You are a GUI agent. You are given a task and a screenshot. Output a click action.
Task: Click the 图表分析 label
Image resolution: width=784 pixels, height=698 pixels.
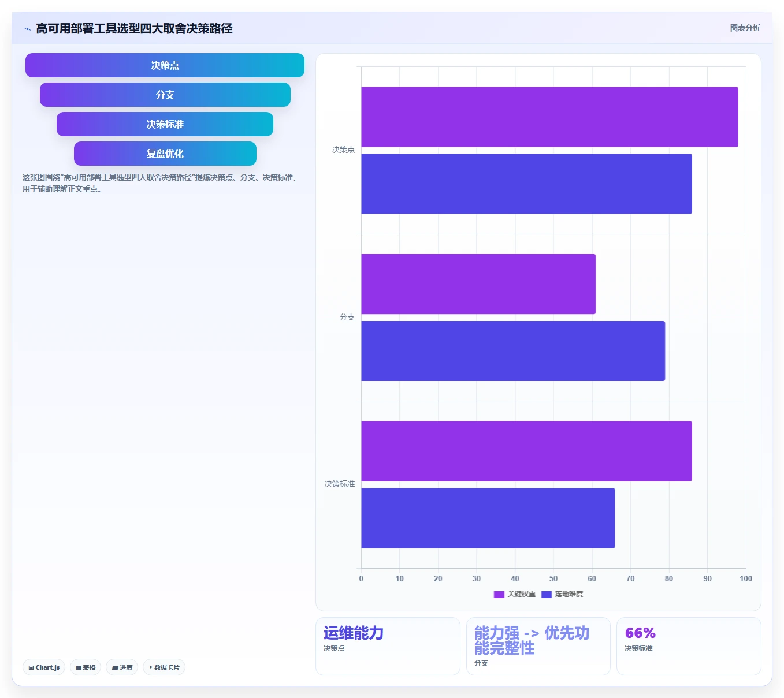[x=745, y=28]
